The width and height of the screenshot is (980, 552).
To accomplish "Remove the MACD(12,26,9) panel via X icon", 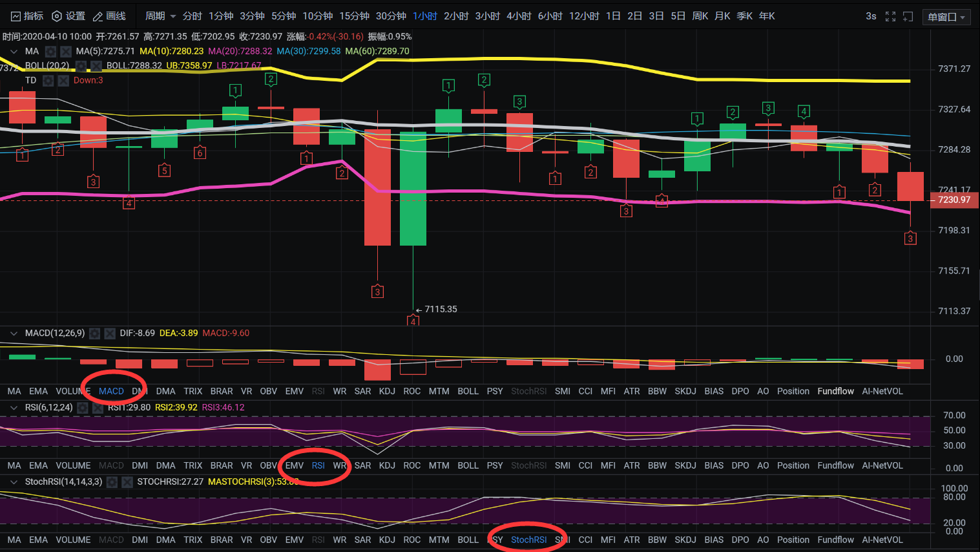I will tap(110, 334).
